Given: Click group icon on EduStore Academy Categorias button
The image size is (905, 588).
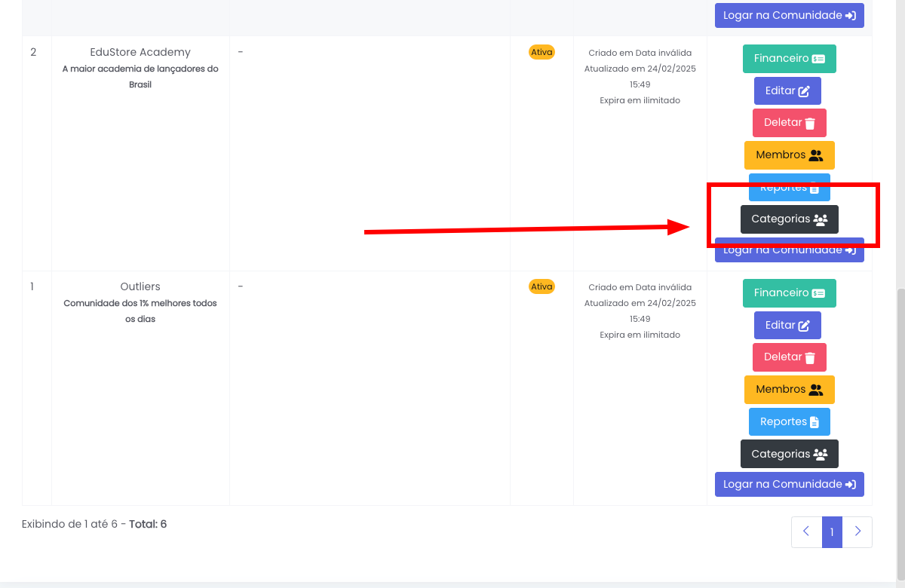Looking at the screenshot, I should 821,219.
